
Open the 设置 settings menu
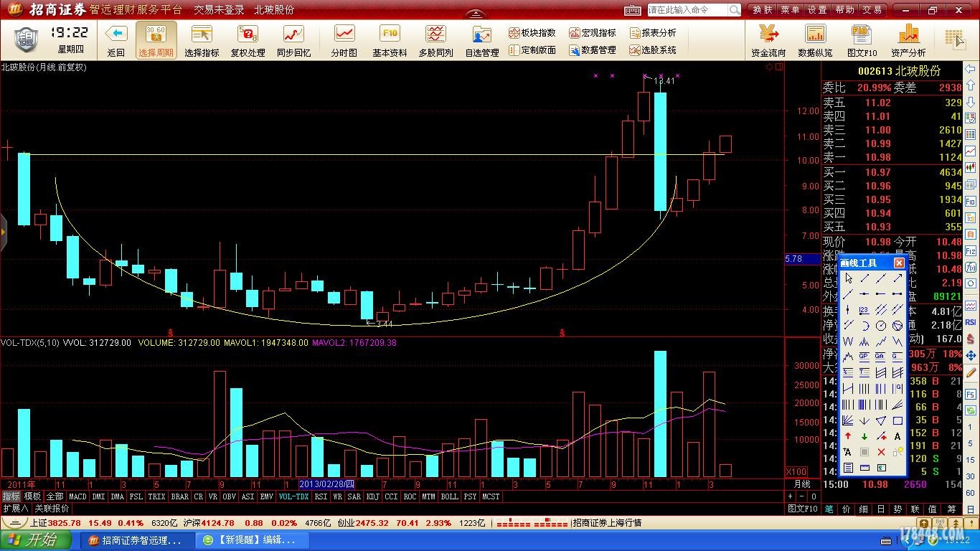click(817, 10)
